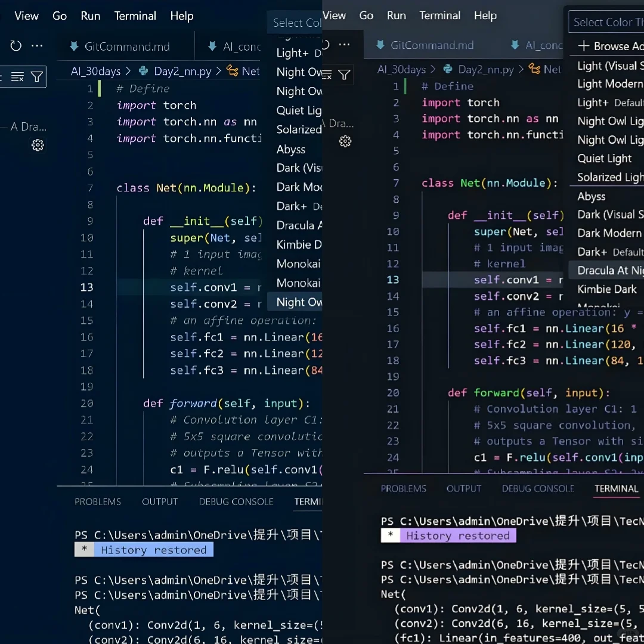Click 'def forward(self, input):' in right editor
The height and width of the screenshot is (644, 644).
529,393
